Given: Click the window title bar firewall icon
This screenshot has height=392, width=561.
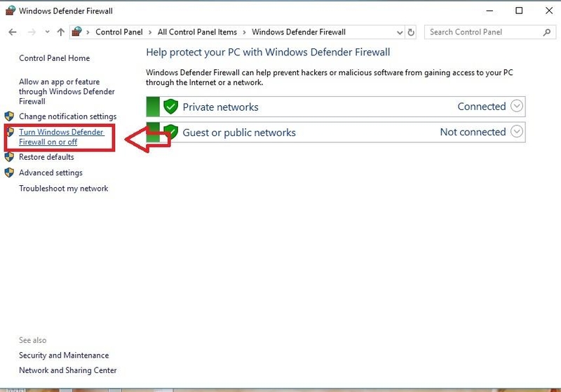Looking at the screenshot, I should 10,11.
